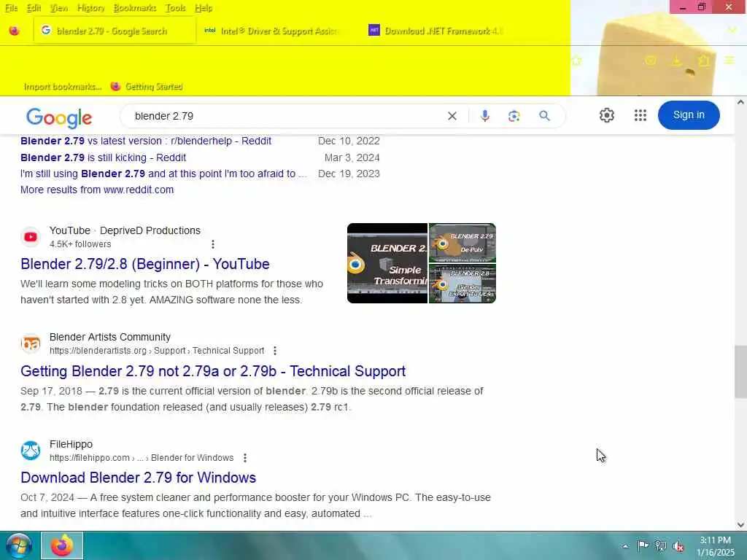Screen dimensions: 747x560
Task: Submit search with magnifying glass icon
Action: [544, 116]
